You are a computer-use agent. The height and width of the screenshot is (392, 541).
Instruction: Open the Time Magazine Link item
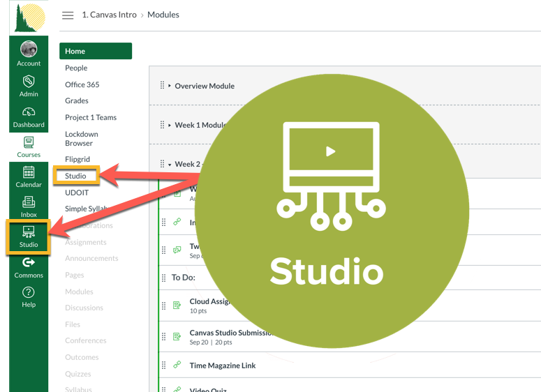pyautogui.click(x=223, y=365)
